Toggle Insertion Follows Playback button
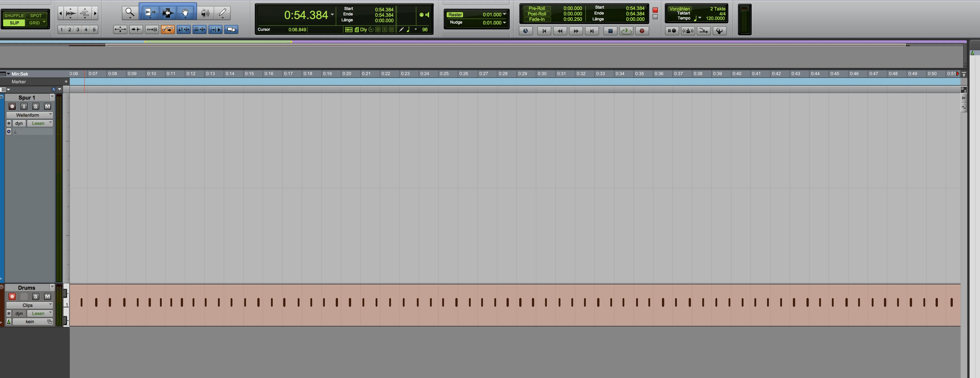 [215, 29]
